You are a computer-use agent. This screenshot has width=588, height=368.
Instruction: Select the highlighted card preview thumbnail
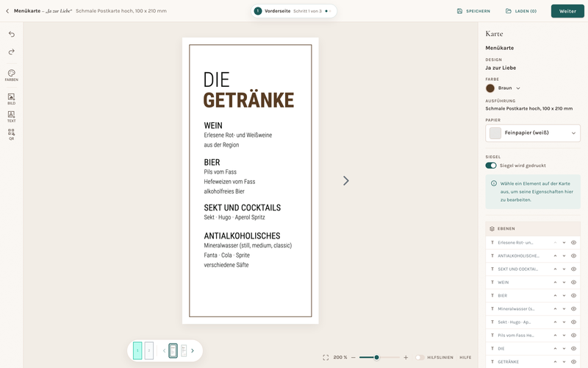coord(173,351)
